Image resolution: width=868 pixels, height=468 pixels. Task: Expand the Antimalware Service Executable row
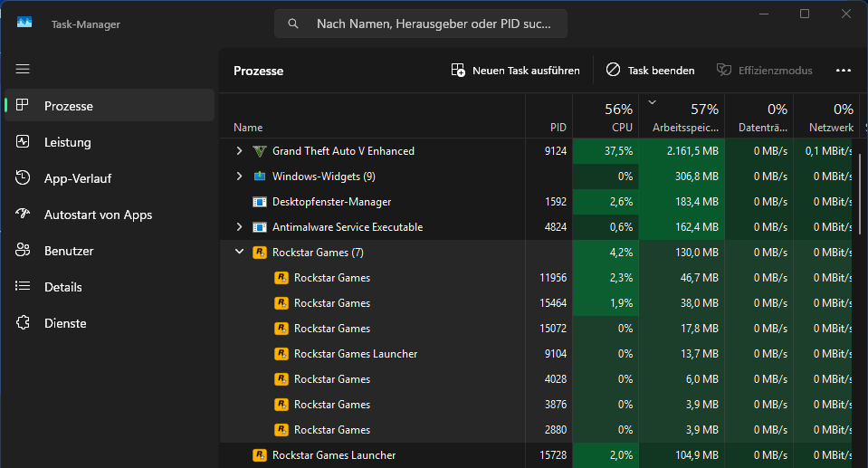click(239, 227)
